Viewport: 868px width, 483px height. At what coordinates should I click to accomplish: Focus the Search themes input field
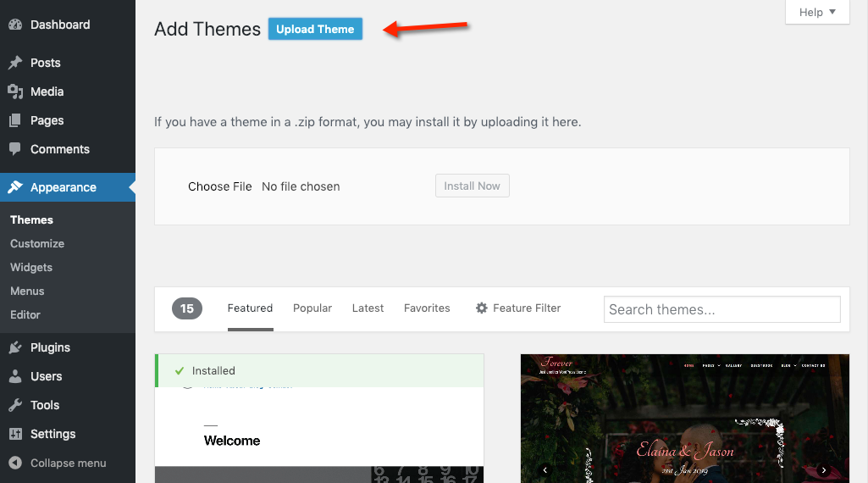pos(721,309)
